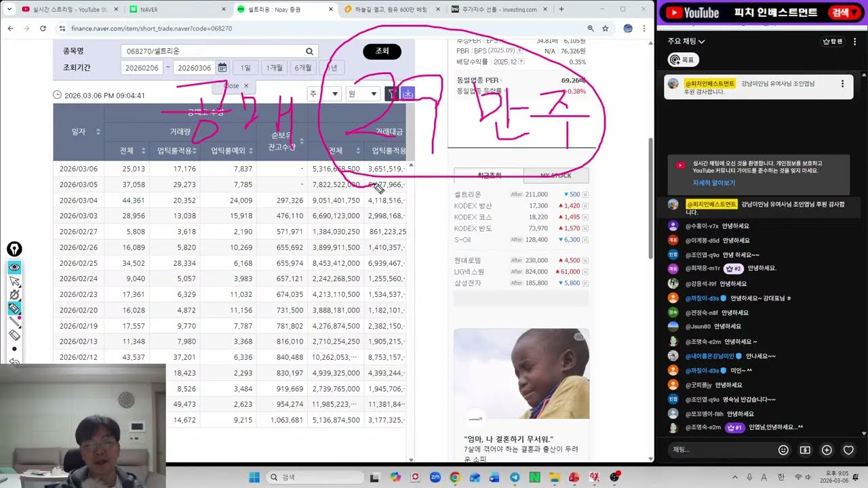Remove 삼성전자 from recent list
The width and height of the screenshot is (868, 488).
(x=585, y=283)
